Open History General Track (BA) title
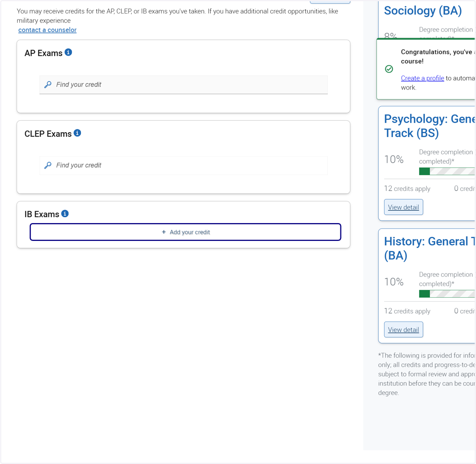This screenshot has height=464, width=476. pos(430,248)
